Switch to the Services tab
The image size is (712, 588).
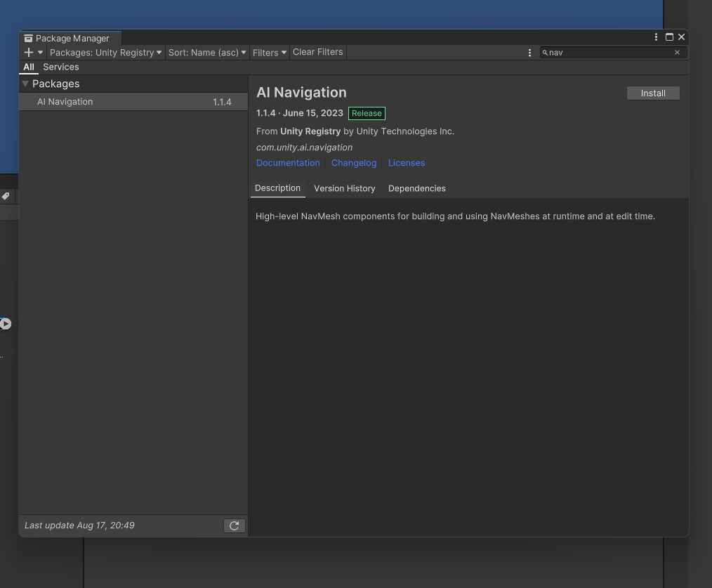point(61,67)
